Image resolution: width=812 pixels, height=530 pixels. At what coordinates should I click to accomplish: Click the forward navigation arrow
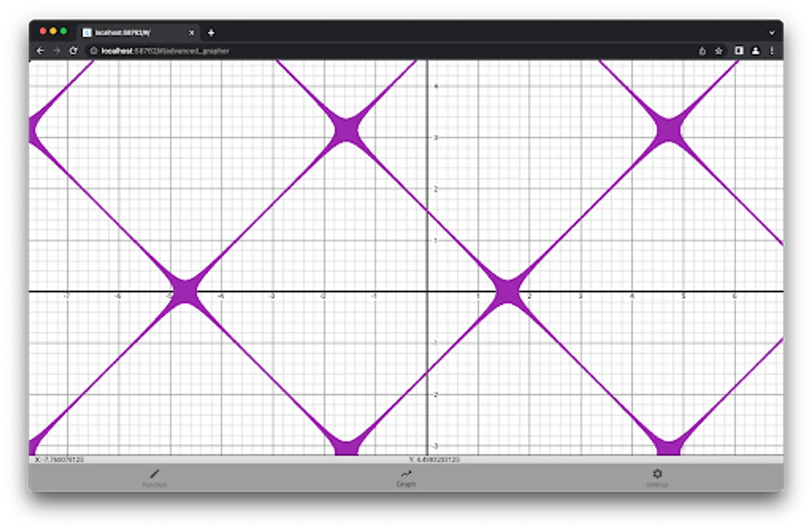[56, 51]
